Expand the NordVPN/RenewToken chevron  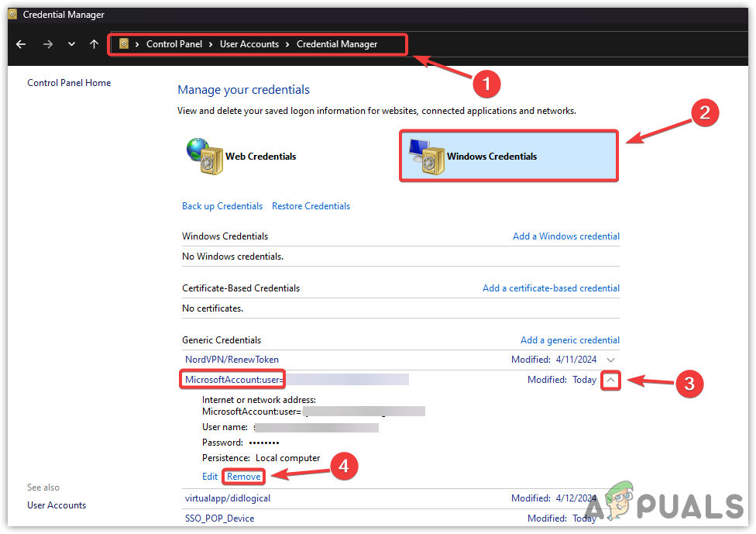610,360
